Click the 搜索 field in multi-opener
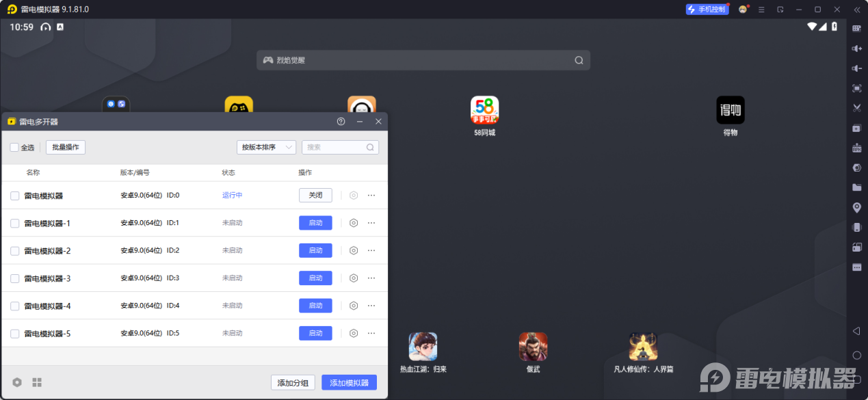Viewport: 868px width, 400px height. point(340,147)
